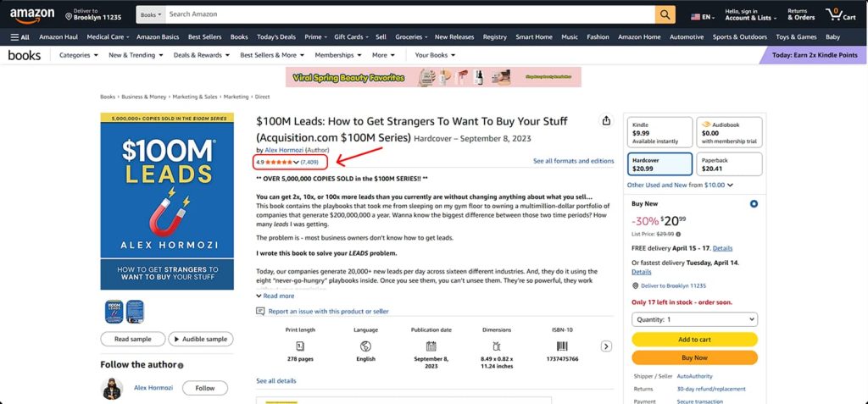868x404 pixels.
Task: Open New & Trending dropdown
Action: click(136, 55)
